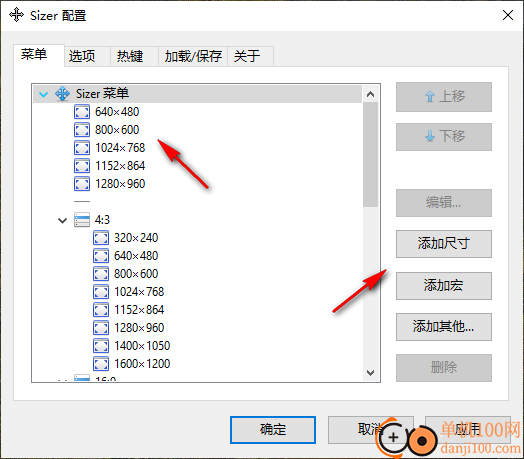Click the scroll down arrow of tree list
This screenshot has width=524, height=459.
(x=370, y=372)
